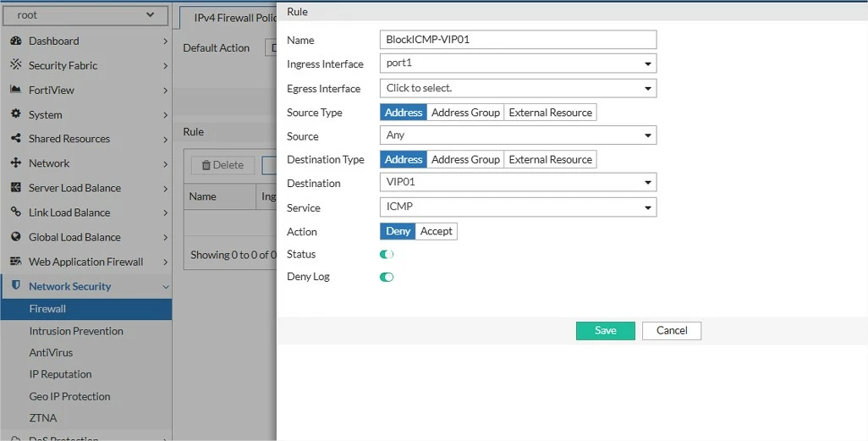Cancel the rule dialog
Screen dimensions: 868x441
click(672, 331)
